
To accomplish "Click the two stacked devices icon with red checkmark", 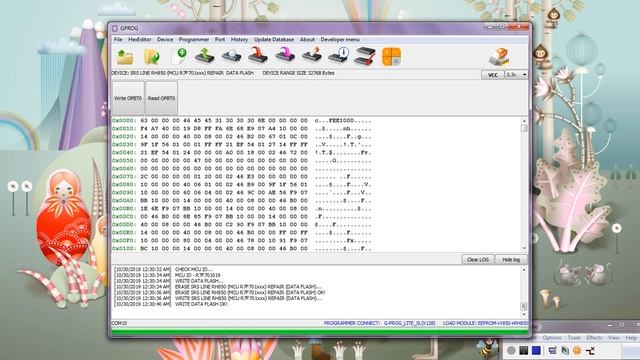I will (x=364, y=56).
